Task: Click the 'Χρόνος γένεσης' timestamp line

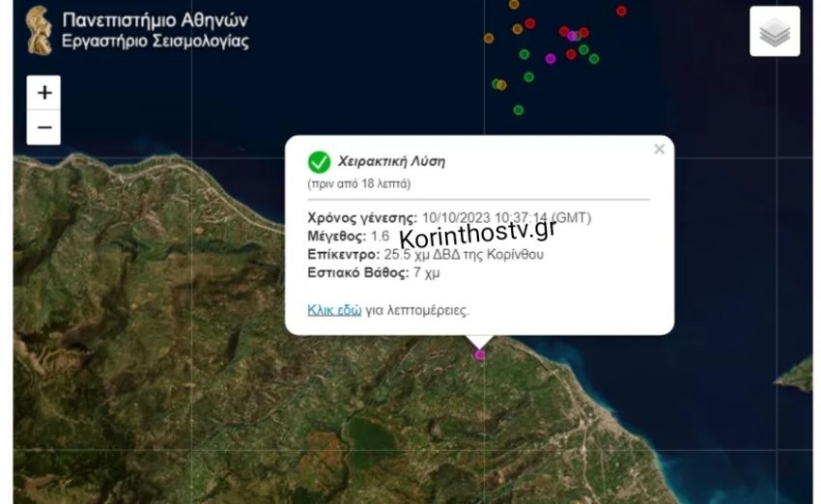Action: pos(449,217)
